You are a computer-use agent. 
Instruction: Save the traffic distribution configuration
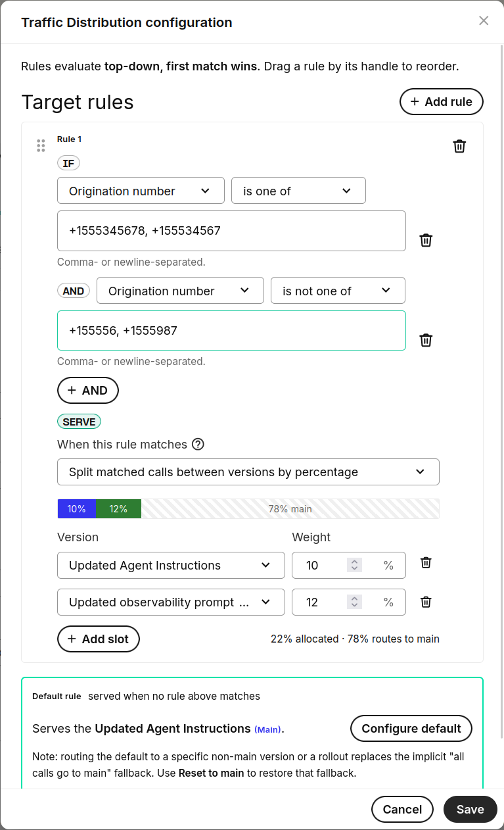pyautogui.click(x=470, y=810)
